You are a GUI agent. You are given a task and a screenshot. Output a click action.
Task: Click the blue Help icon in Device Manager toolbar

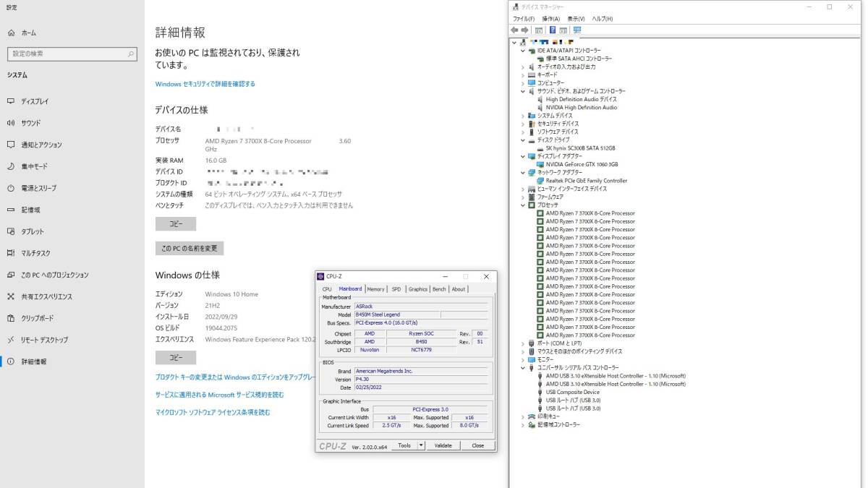click(553, 30)
